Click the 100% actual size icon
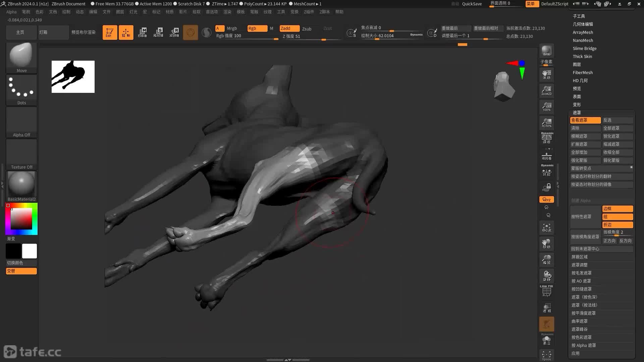 click(x=546, y=107)
